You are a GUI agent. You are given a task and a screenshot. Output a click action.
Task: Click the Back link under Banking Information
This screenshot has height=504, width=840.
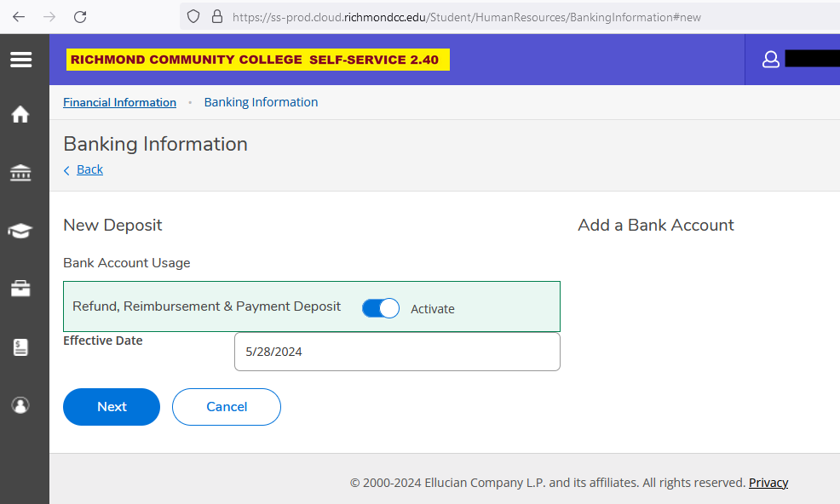[x=89, y=169]
